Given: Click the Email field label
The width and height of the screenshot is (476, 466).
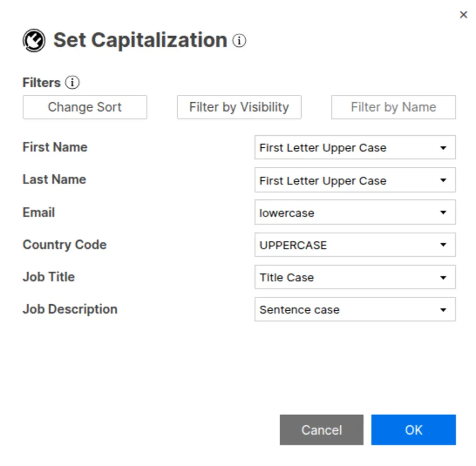Looking at the screenshot, I should 39,212.
